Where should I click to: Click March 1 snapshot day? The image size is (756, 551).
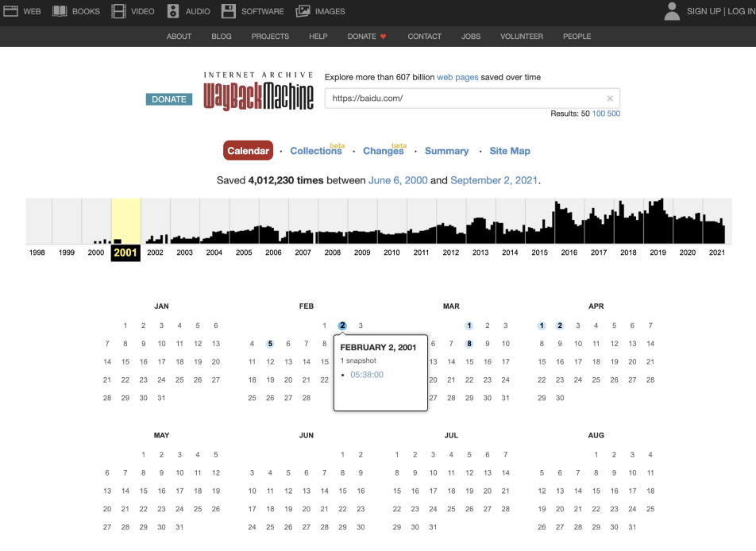click(469, 326)
